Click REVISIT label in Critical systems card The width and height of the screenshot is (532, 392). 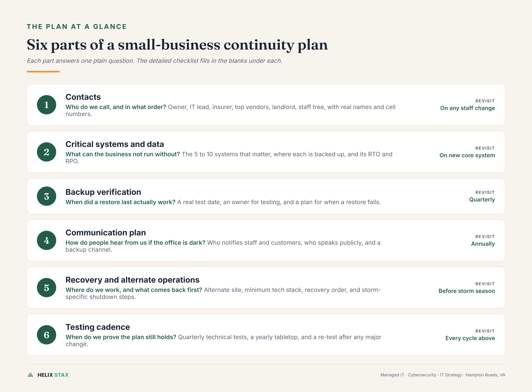pos(485,148)
